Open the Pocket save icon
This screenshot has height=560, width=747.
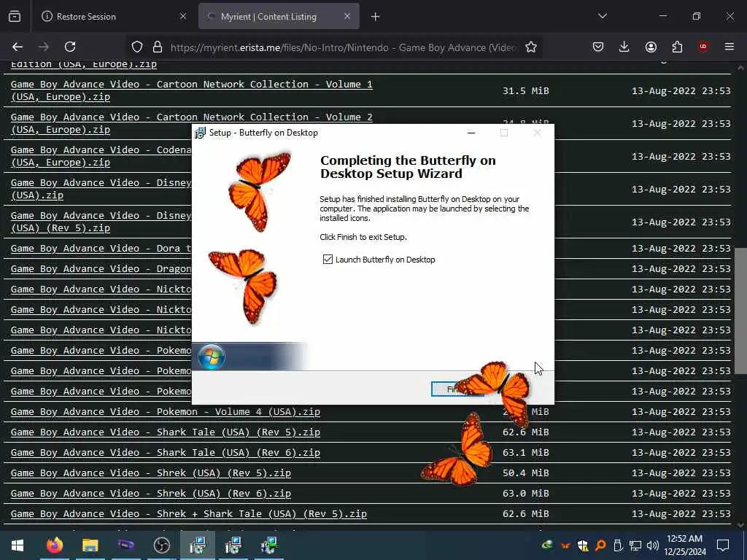pos(598,47)
